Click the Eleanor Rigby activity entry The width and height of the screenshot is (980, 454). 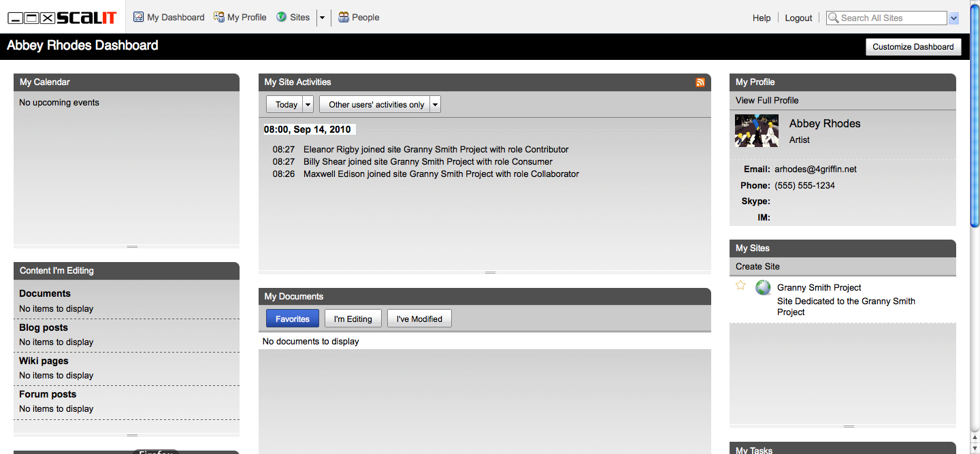(436, 149)
